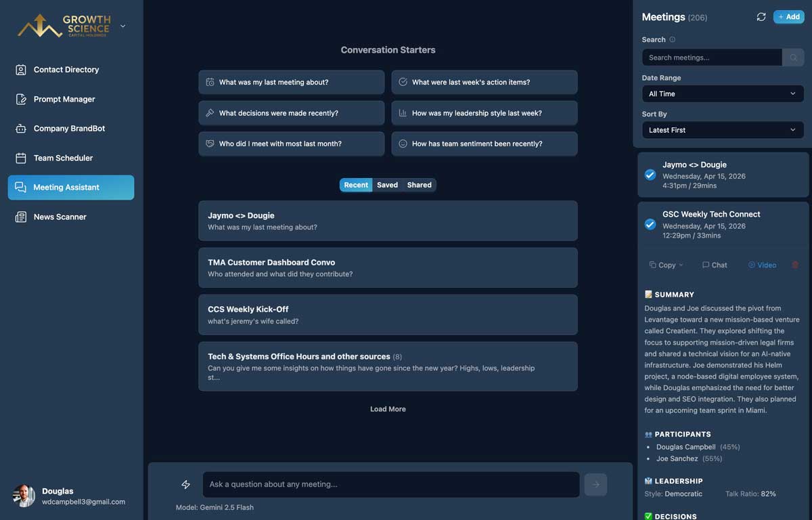Image resolution: width=812 pixels, height=520 pixels.
Task: Open the Jaymo <> Dougie recent conversation
Action: click(x=388, y=221)
